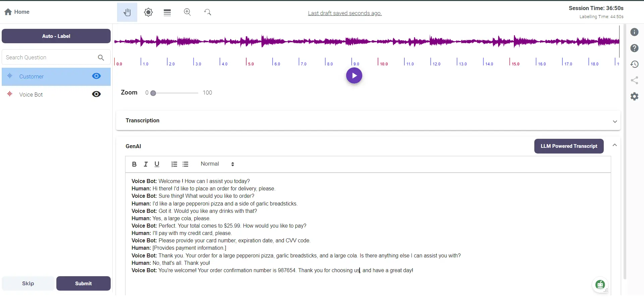644x299 pixels.
Task: Click the LLM Powered Transcript button
Action: pyautogui.click(x=569, y=146)
